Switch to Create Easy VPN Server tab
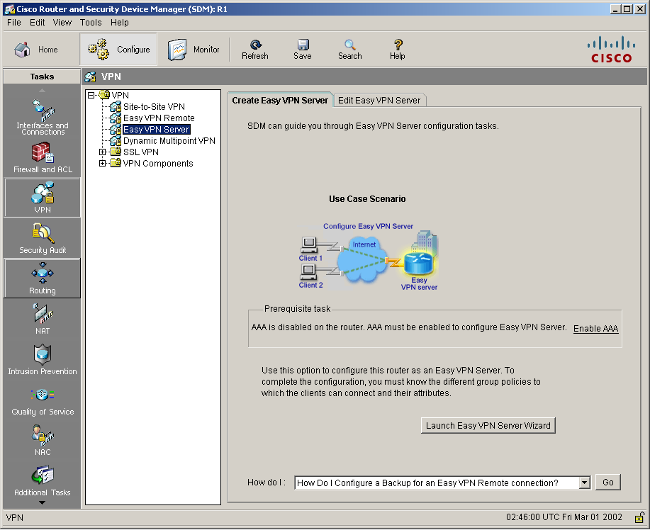Screen dimensions: 650x530 pyautogui.click(x=280, y=100)
